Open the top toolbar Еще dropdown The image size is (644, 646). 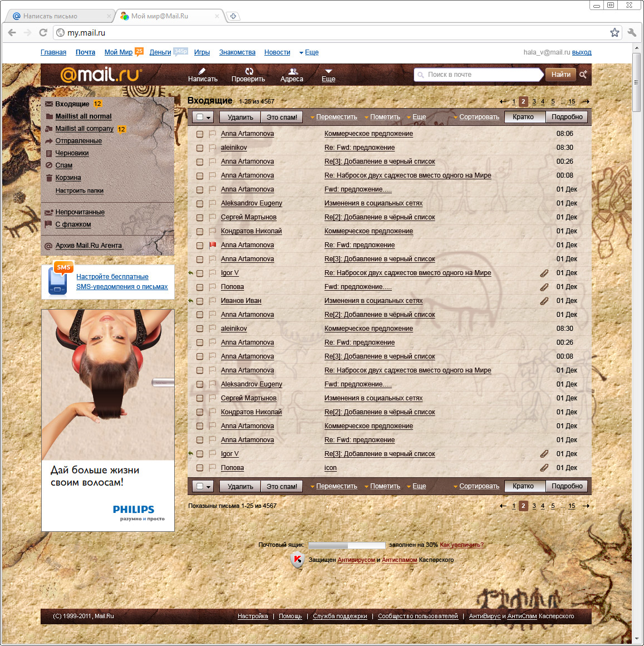point(416,117)
